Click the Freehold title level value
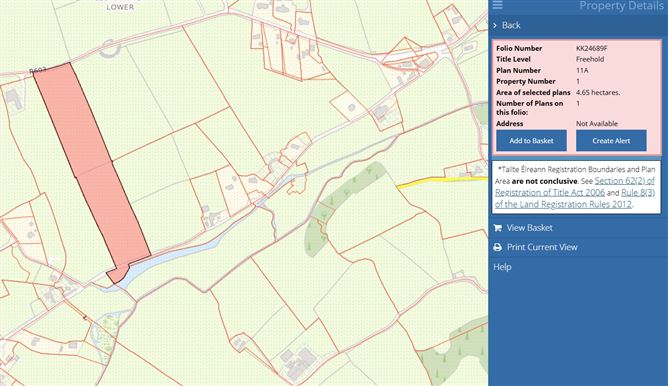 pos(590,59)
